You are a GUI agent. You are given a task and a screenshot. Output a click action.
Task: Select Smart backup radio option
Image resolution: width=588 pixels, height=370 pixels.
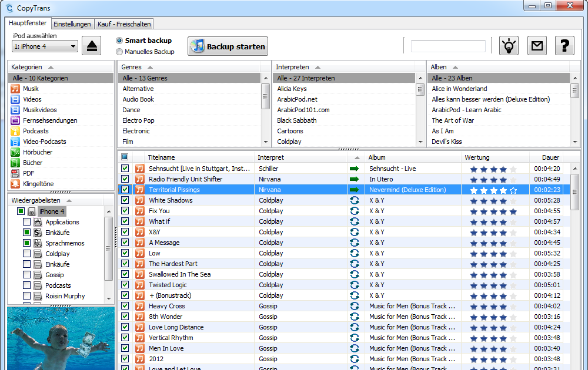pos(119,41)
